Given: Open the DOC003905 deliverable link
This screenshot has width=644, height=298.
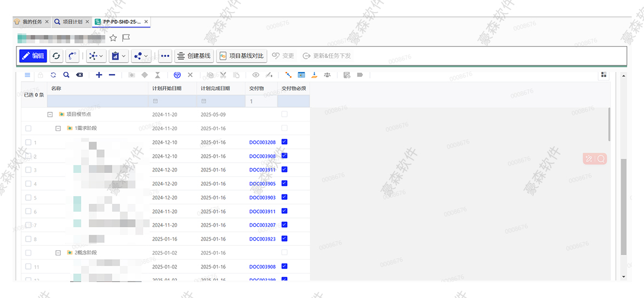Looking at the screenshot, I should click(x=262, y=184).
